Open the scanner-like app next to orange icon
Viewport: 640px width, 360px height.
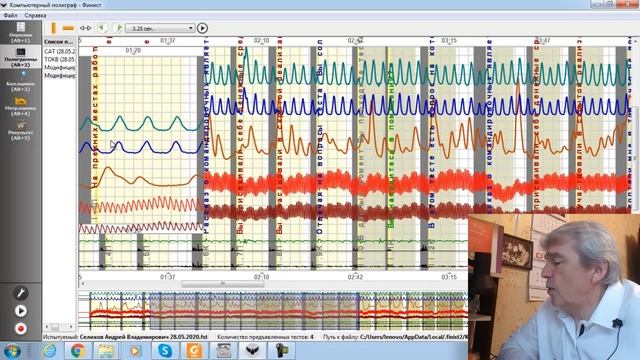pos(223,351)
